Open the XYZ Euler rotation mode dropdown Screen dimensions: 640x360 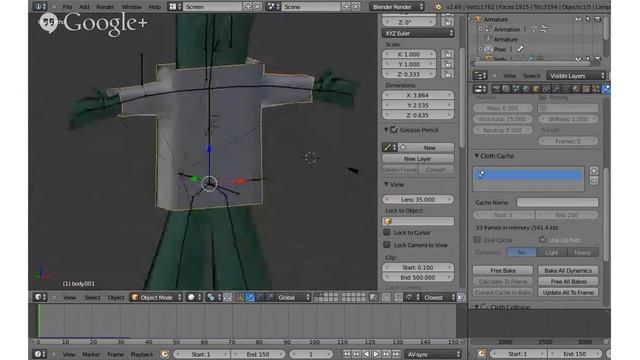point(418,33)
